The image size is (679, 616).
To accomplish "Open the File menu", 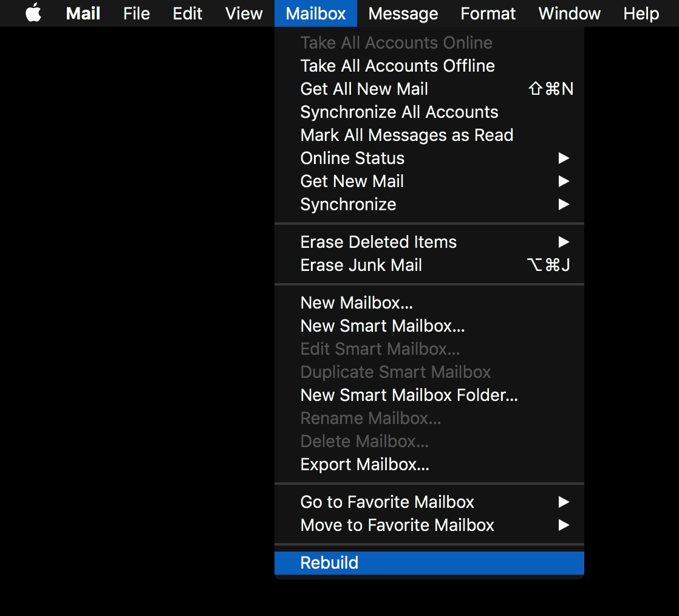I will [x=137, y=13].
